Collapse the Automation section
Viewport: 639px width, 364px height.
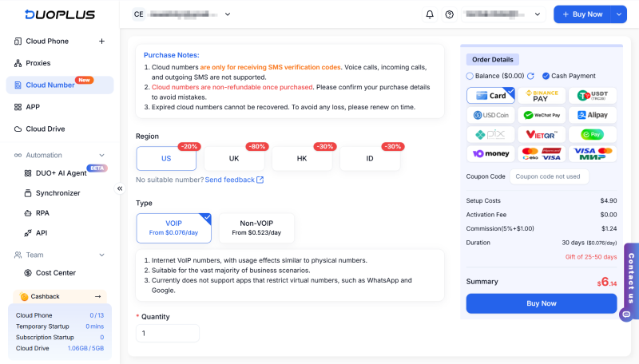101,155
